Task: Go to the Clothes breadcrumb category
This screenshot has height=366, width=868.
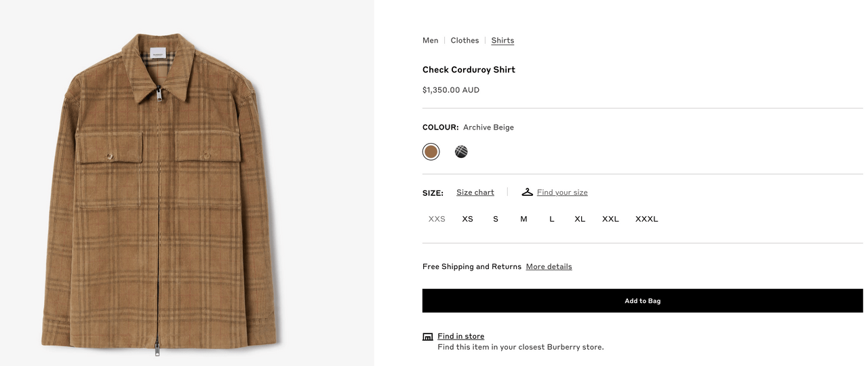Action: coord(465,41)
